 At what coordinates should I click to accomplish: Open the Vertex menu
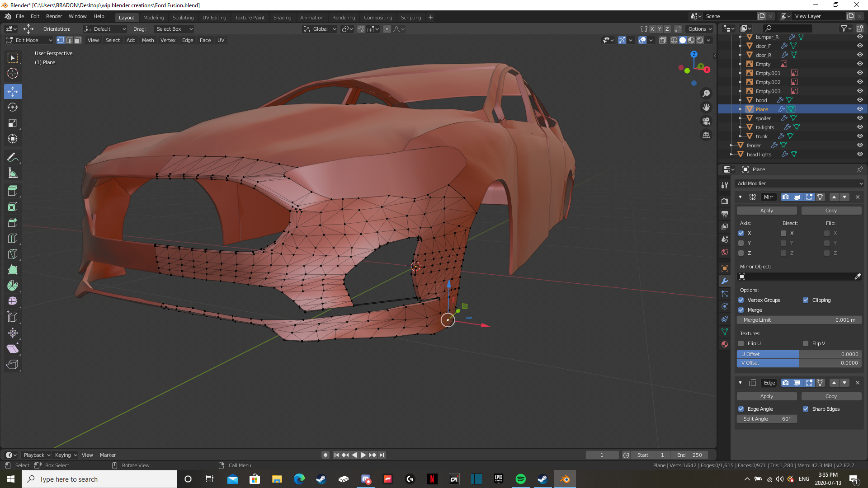click(x=168, y=40)
